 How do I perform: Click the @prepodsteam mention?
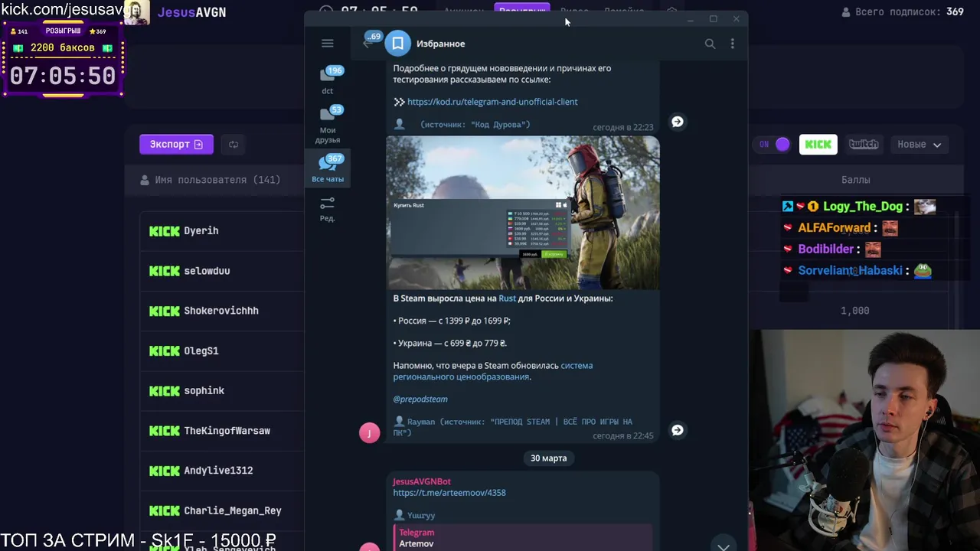[420, 399]
